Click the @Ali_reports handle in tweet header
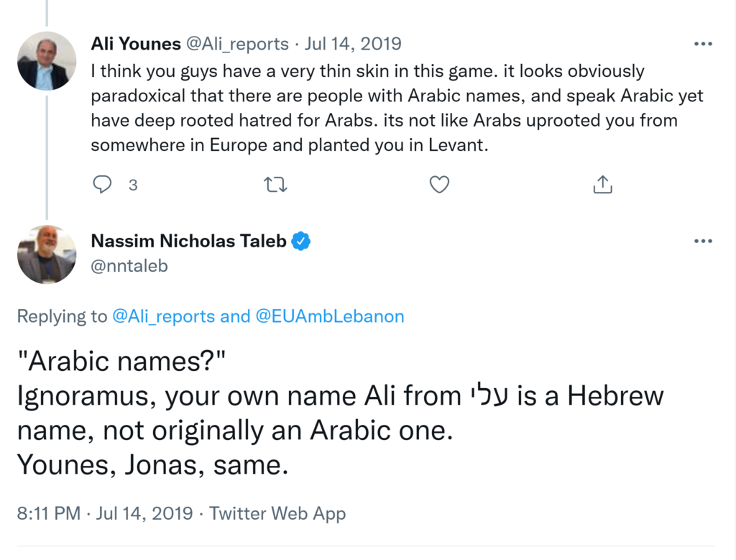736x560 pixels. coord(237,44)
